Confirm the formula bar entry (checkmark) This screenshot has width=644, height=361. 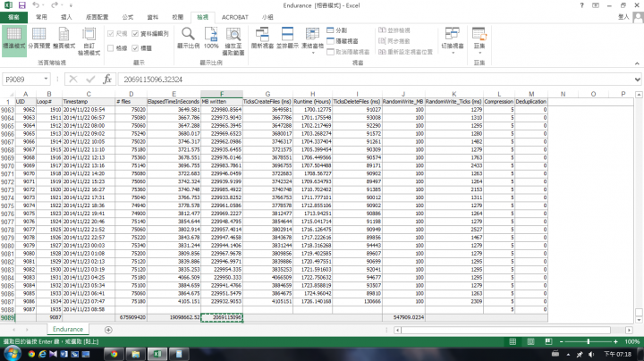pos(90,80)
